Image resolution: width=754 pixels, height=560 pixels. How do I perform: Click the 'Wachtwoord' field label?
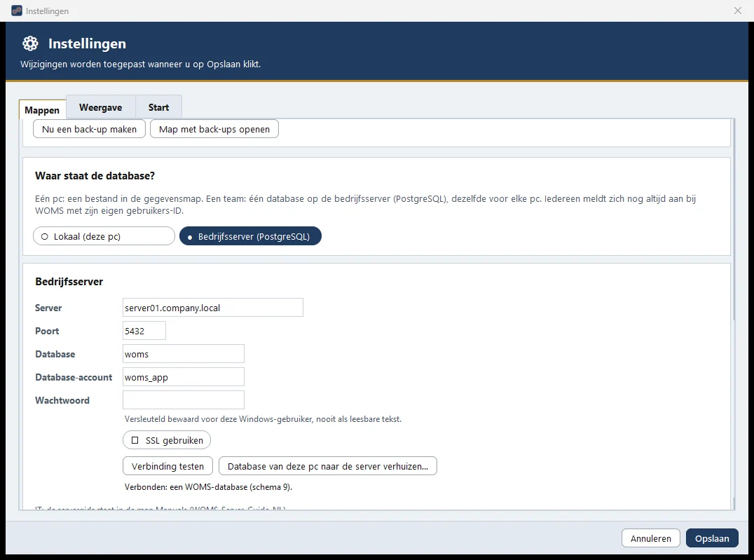point(62,400)
